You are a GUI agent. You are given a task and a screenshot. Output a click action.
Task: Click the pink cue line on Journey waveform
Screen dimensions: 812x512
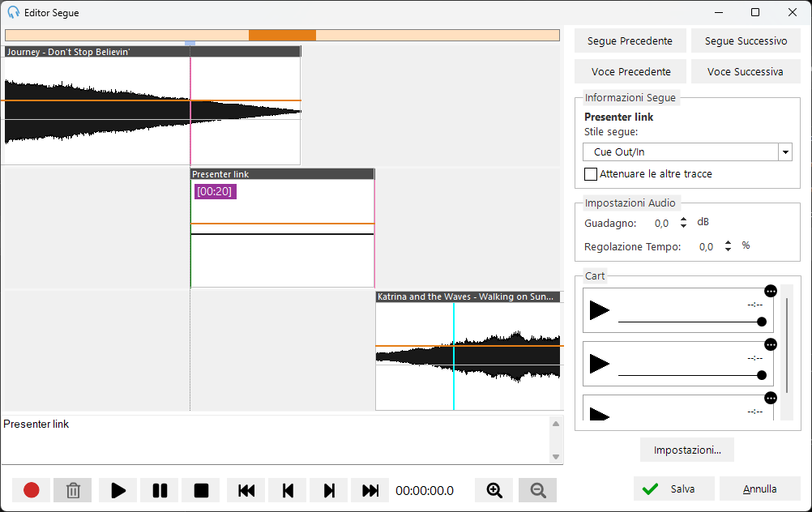[190, 111]
